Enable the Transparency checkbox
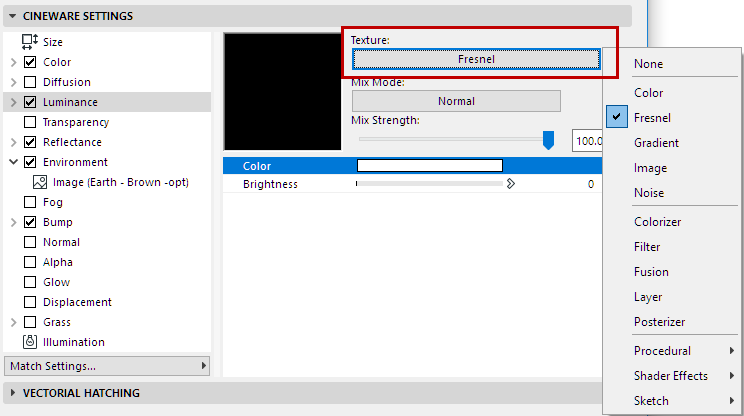The height and width of the screenshot is (416, 744). pyautogui.click(x=30, y=122)
